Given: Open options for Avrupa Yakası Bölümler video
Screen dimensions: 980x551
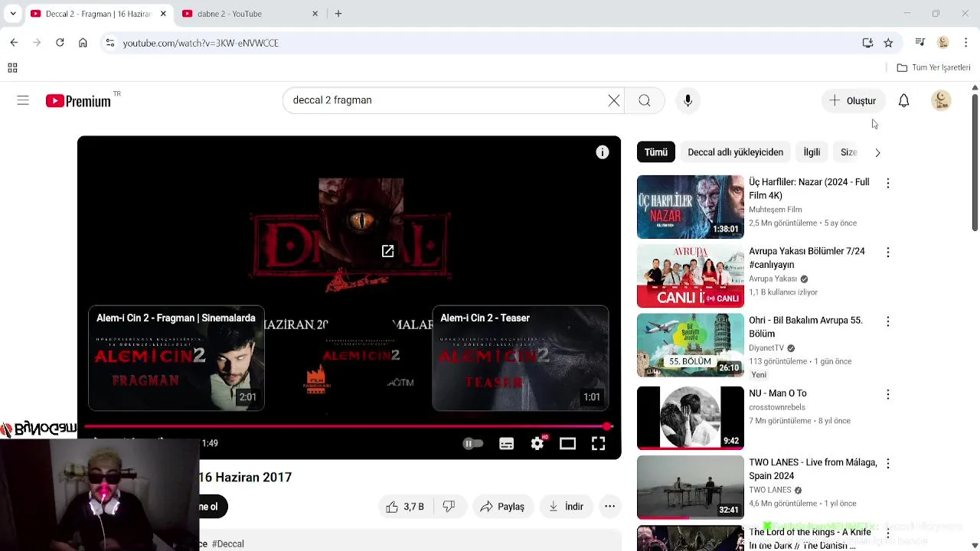Looking at the screenshot, I should pos(887,252).
